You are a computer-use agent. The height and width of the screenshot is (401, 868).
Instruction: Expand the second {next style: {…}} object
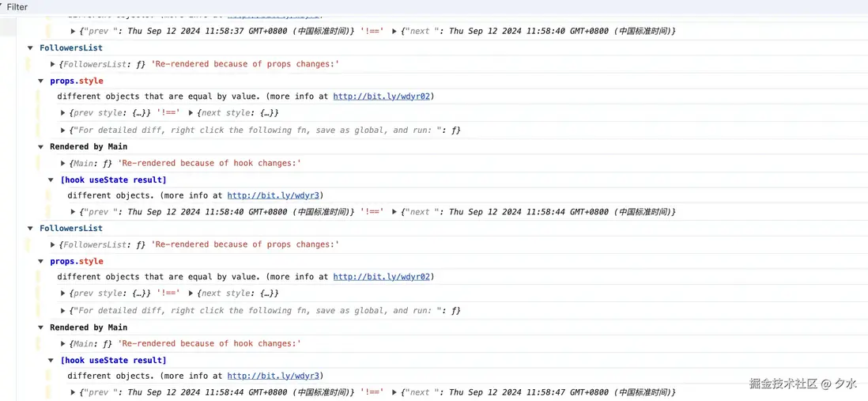point(191,293)
